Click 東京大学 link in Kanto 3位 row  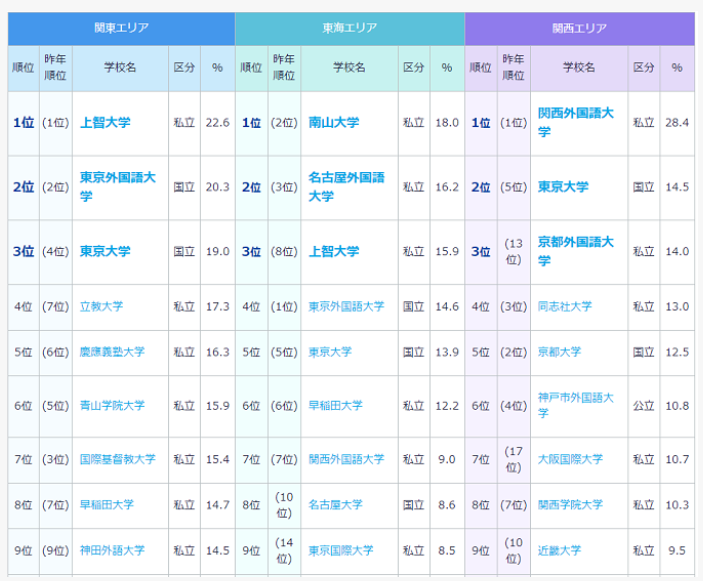click(x=105, y=251)
